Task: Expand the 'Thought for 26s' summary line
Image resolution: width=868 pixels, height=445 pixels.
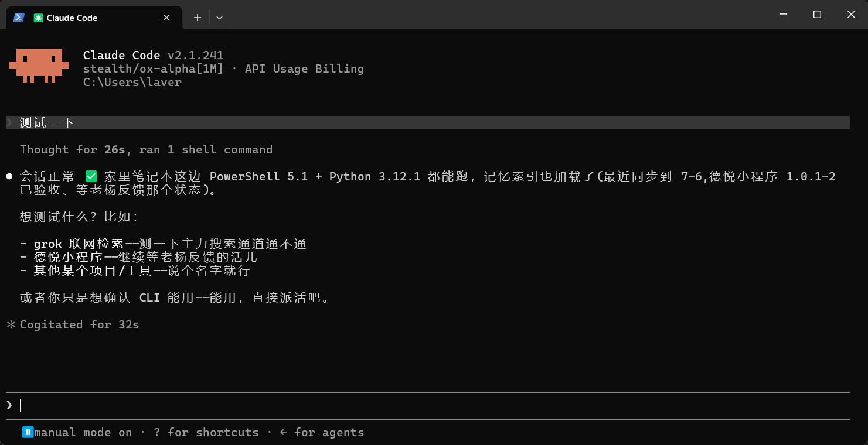Action: point(146,149)
